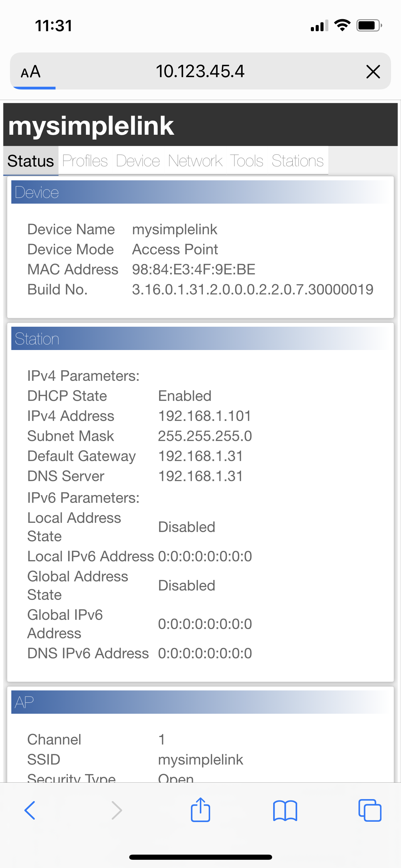The image size is (401, 868).
Task: Open the Share sheet icon
Action: click(x=200, y=810)
